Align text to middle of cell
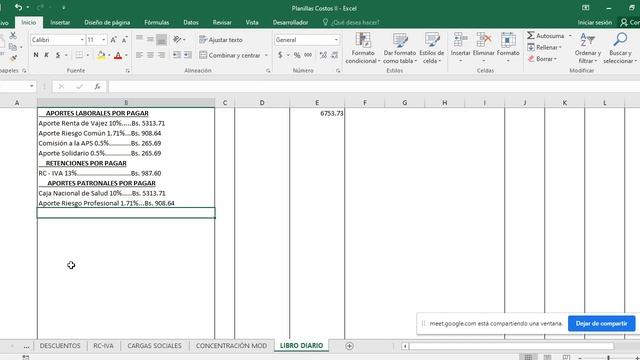Viewport: 640px width, 360px height. (151, 40)
